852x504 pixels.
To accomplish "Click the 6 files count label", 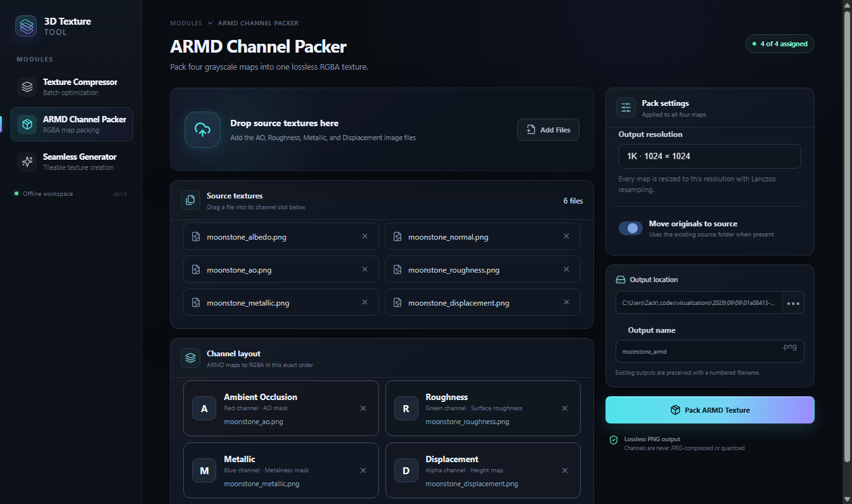I will (573, 201).
